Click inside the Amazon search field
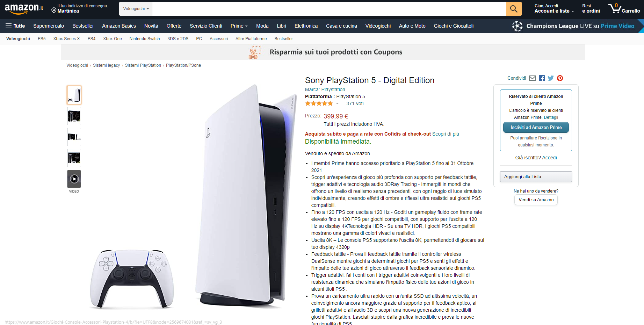Viewport: 644px width, 325px height. click(x=329, y=9)
